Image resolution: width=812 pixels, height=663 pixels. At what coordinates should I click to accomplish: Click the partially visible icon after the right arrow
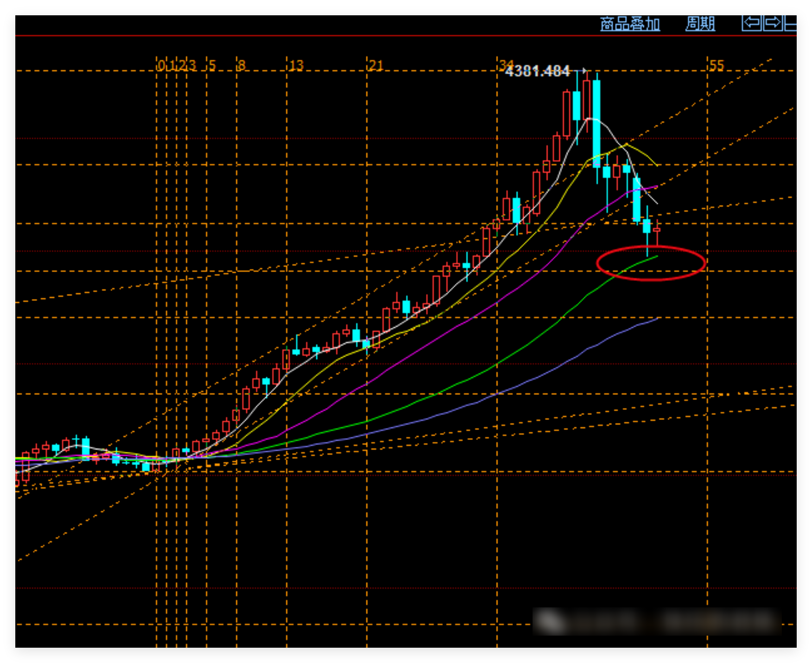[x=790, y=23]
